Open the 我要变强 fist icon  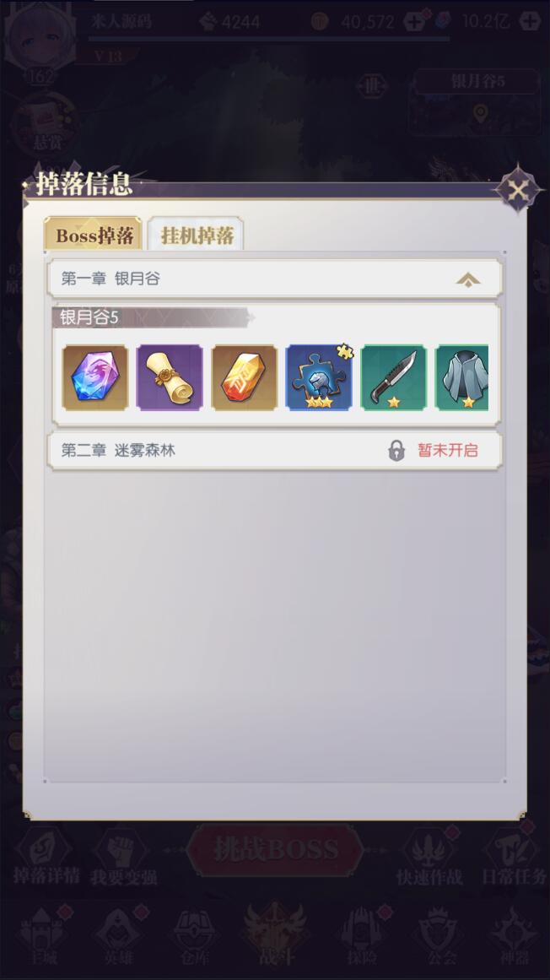coord(123,857)
